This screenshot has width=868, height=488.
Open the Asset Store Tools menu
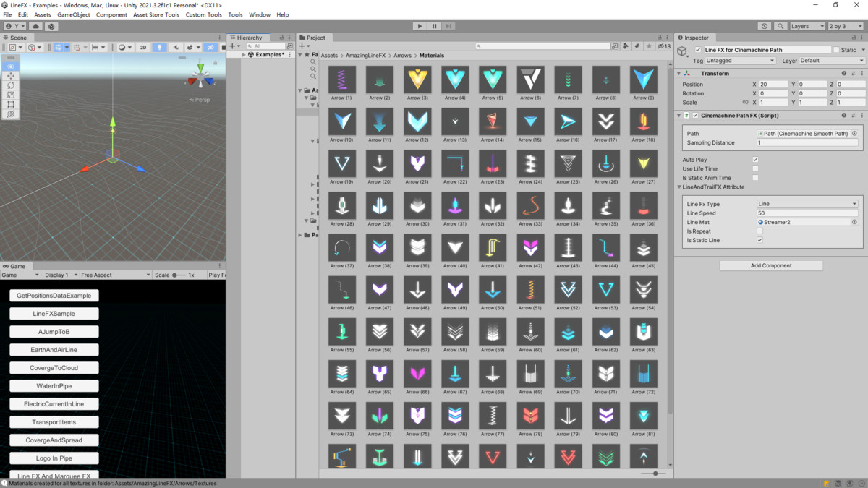[x=156, y=14]
